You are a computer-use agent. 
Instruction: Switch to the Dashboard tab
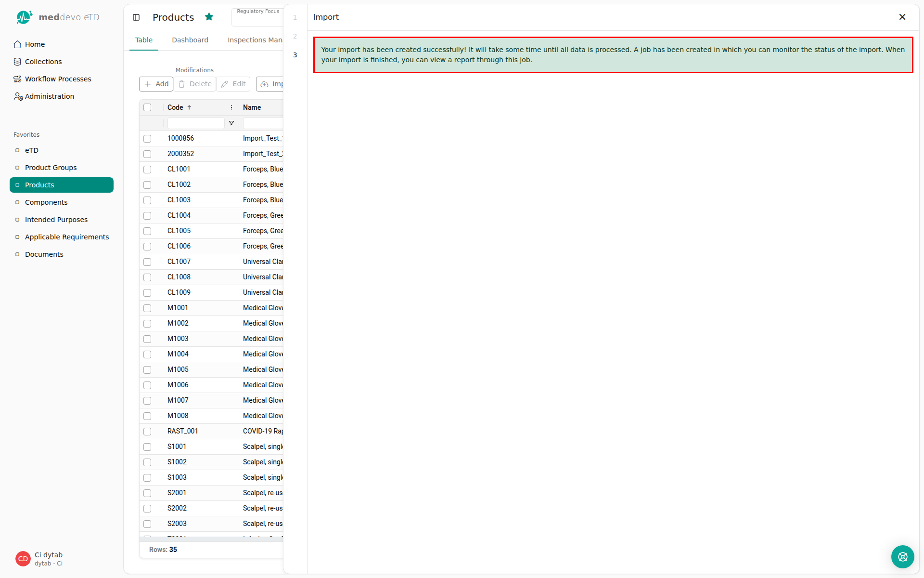click(x=190, y=40)
